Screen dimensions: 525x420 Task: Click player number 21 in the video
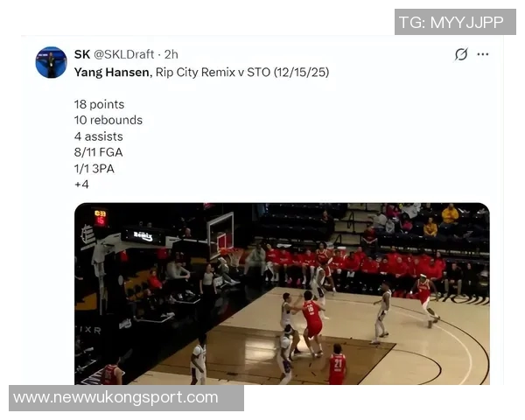pos(337,364)
